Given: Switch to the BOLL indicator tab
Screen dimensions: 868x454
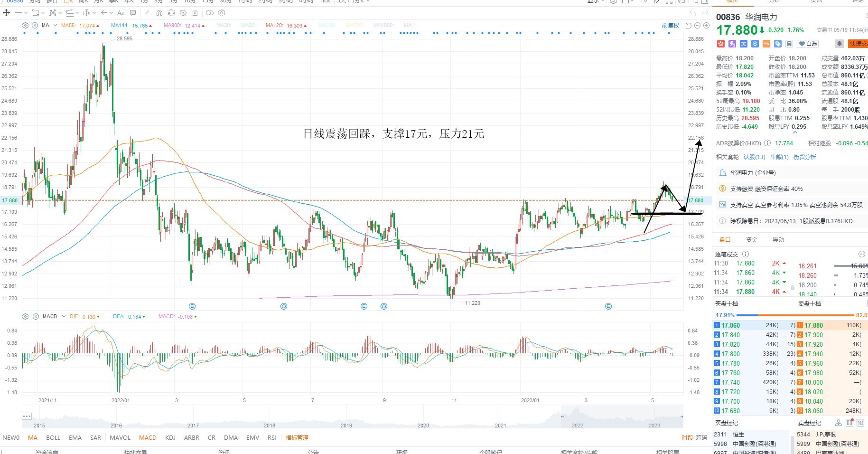Looking at the screenshot, I should (x=53, y=438).
